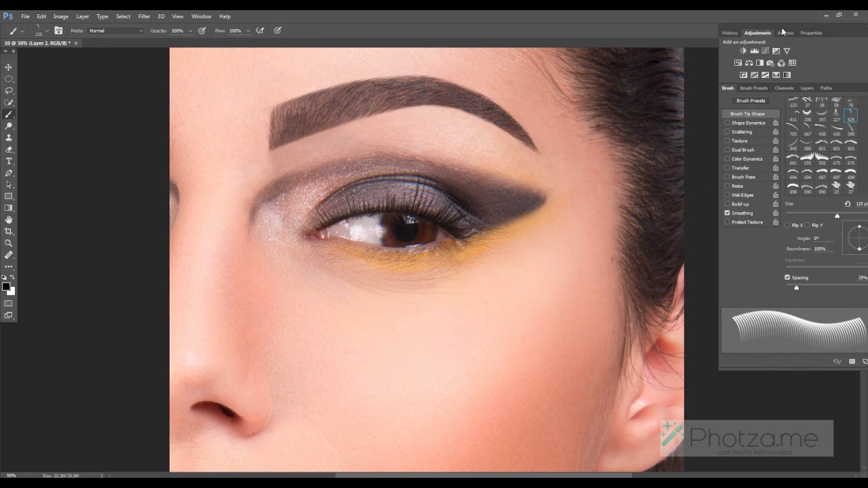
Task: Switch to the Layers tab
Action: (806, 88)
